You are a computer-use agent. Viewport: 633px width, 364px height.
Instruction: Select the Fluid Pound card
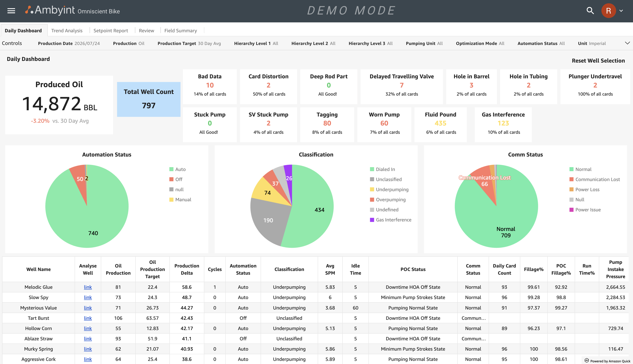tap(440, 125)
